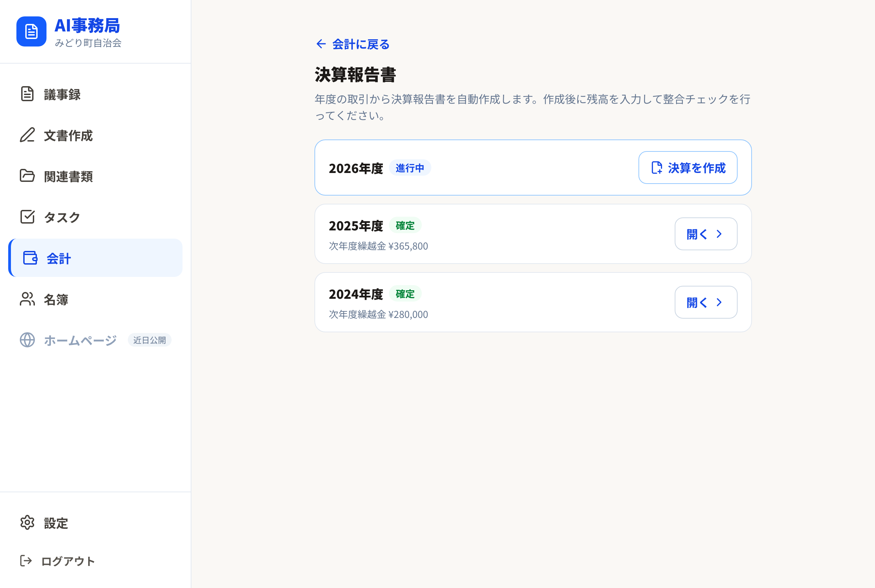Image resolution: width=875 pixels, height=588 pixels.
Task: Click the 2024年度 heading text
Action: pyautogui.click(x=356, y=294)
